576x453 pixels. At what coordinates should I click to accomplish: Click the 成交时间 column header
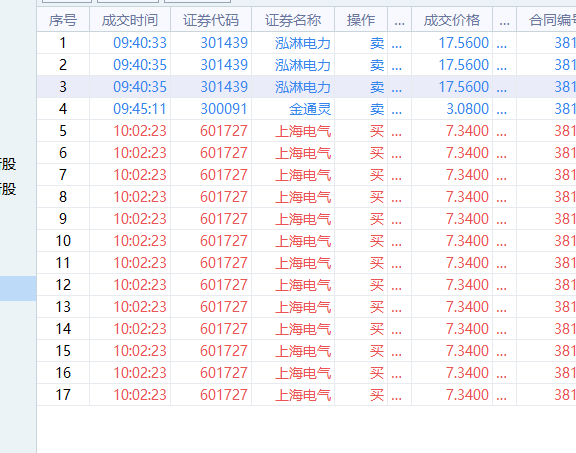coord(130,20)
